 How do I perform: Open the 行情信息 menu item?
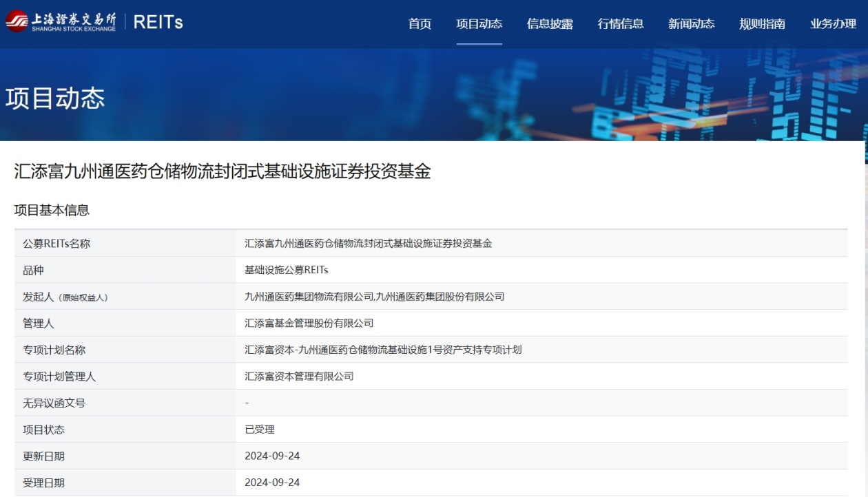621,24
